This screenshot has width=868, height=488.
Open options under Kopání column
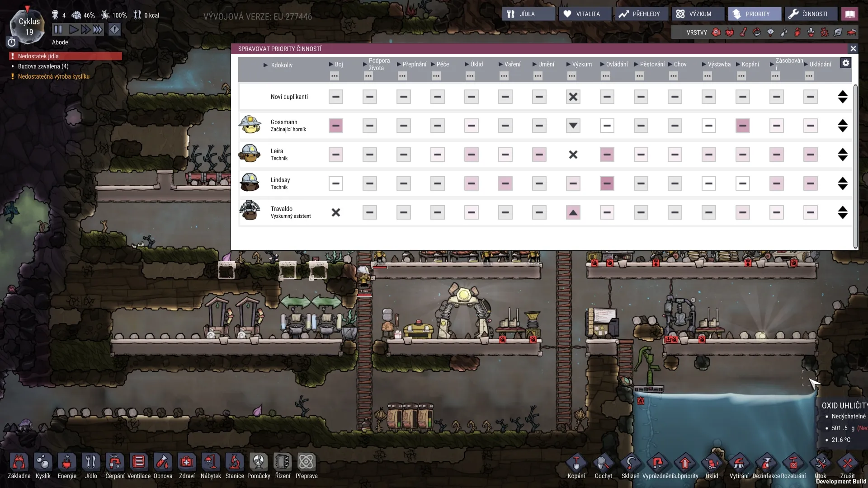pos(741,76)
